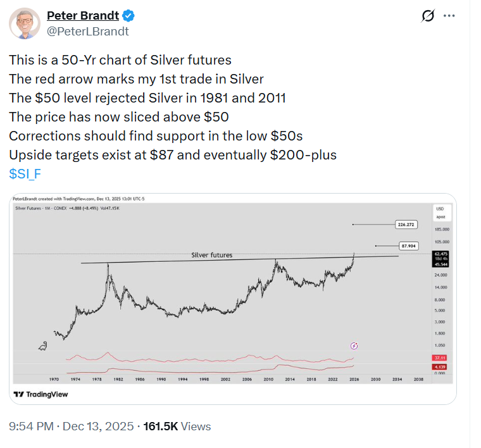Click the USD currency label on chart
Screen dimensions: 481x448
point(439,208)
